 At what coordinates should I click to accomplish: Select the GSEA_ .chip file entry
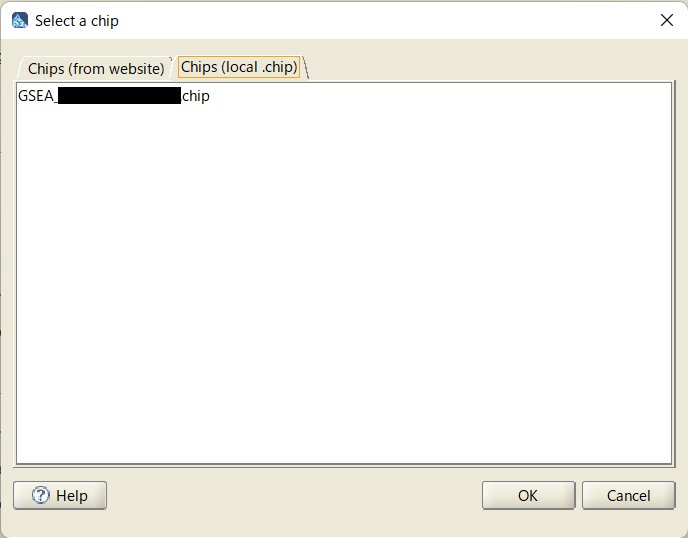pyautogui.click(x=114, y=96)
